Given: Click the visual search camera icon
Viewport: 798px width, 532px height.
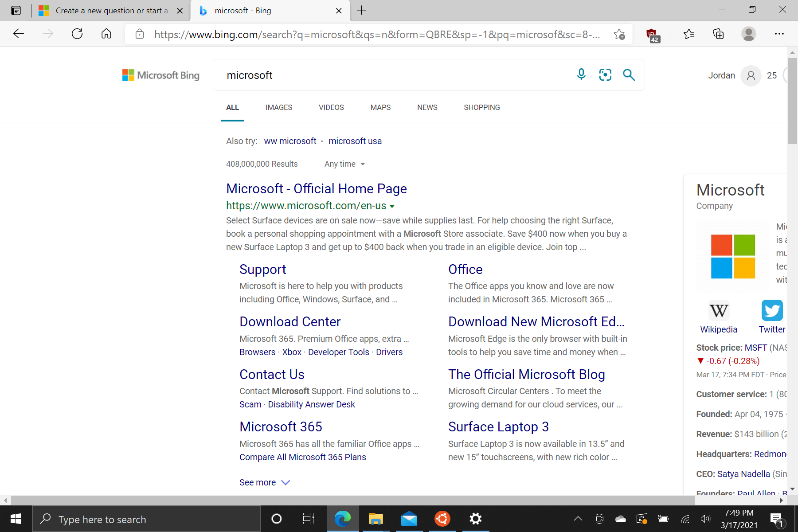Looking at the screenshot, I should (605, 74).
